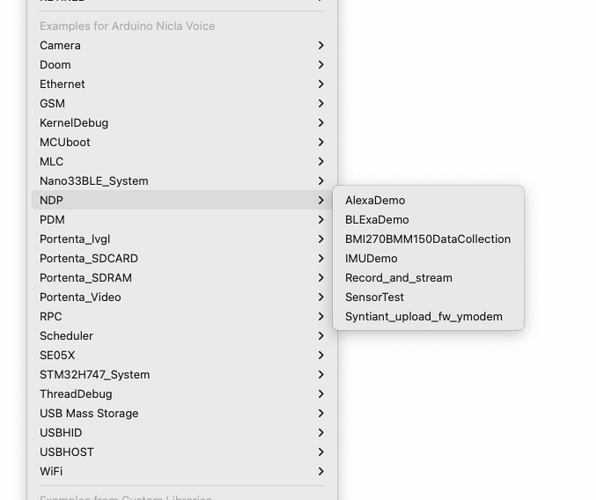
Task: Open STM32H747_System examples submenu
Action: click(182, 375)
